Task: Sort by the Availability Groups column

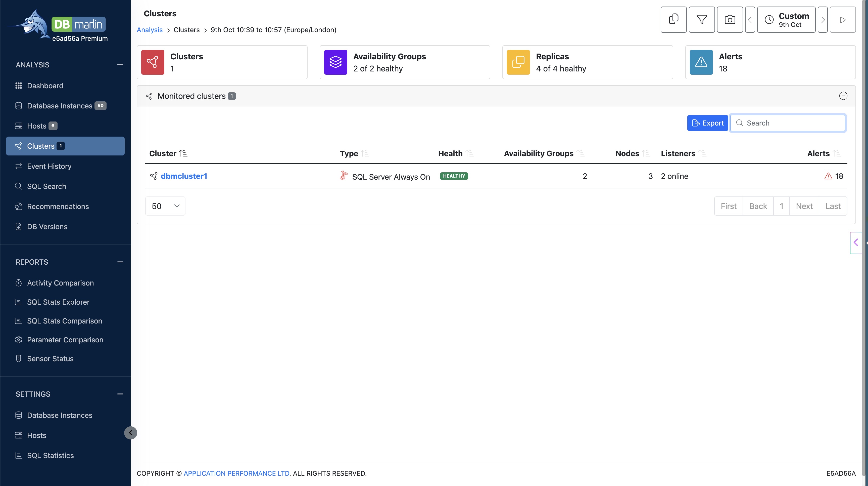Action: pos(544,153)
